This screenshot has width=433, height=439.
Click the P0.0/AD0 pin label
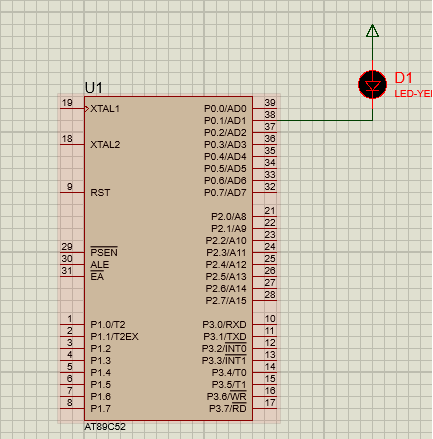(225, 109)
